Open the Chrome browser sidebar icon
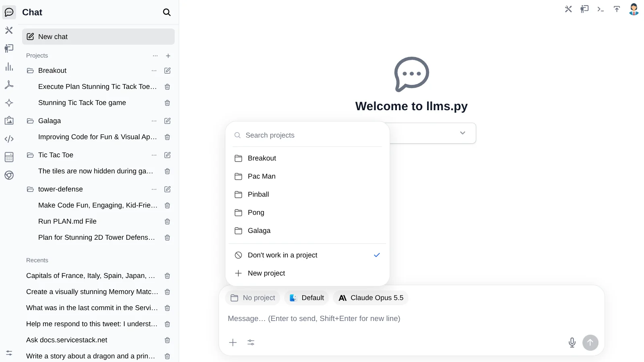The width and height of the screenshot is (644, 362). (9, 175)
